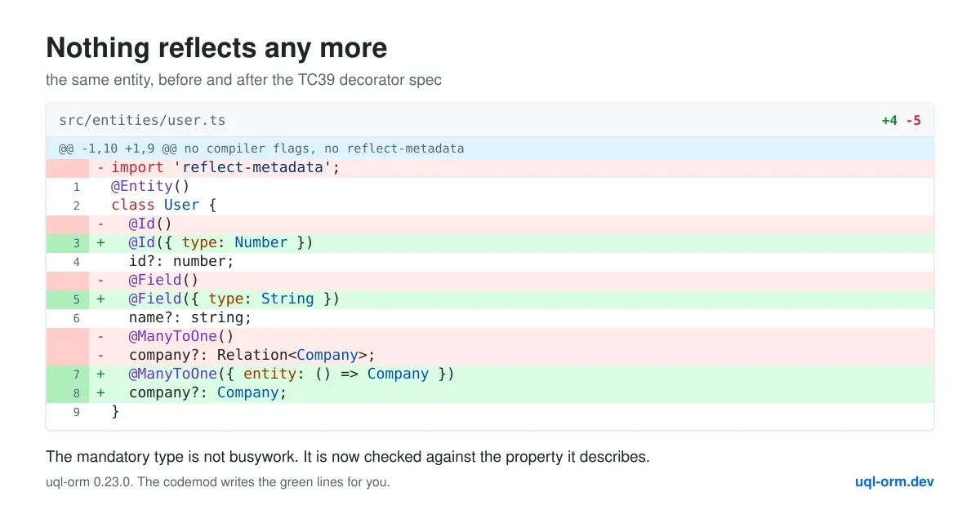Click the added @Field type String line
Image resolution: width=980 pixels, height=514 pixels.
click(490, 299)
